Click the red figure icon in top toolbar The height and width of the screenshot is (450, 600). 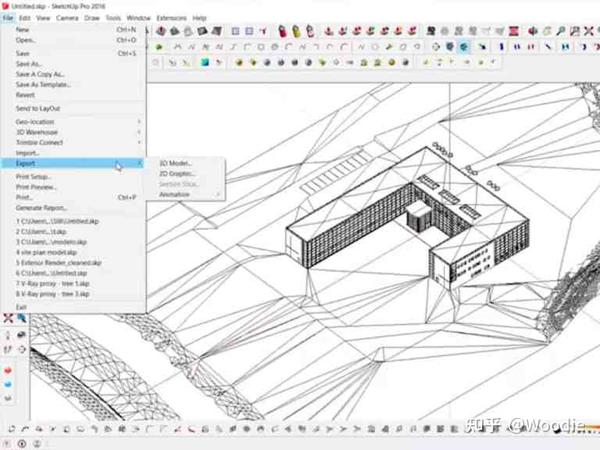click(x=282, y=31)
